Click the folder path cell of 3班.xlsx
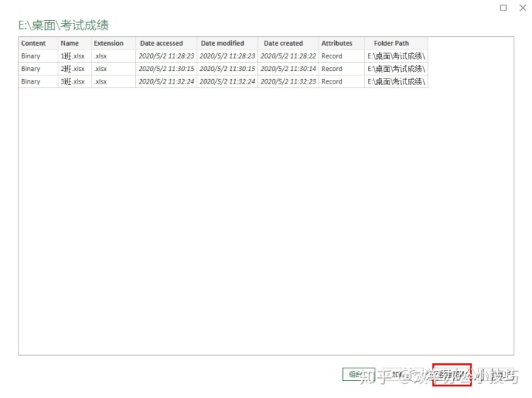This screenshot has height=398, width=532. (x=396, y=81)
